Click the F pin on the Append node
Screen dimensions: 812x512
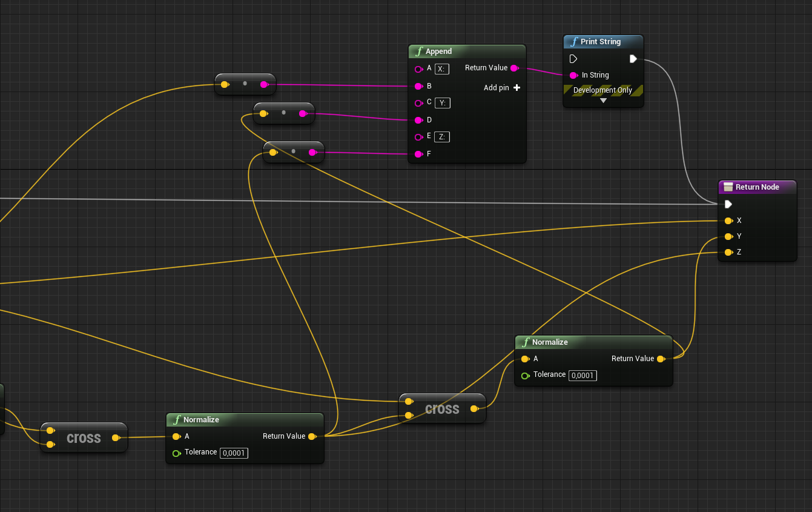[418, 155]
